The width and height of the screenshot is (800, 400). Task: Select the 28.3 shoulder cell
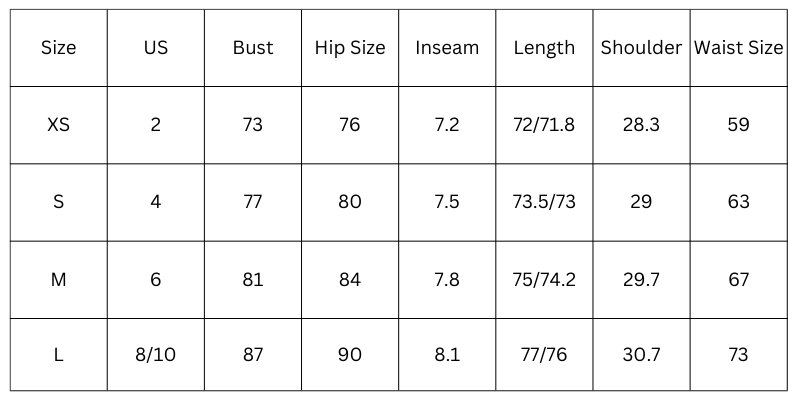pos(641,125)
